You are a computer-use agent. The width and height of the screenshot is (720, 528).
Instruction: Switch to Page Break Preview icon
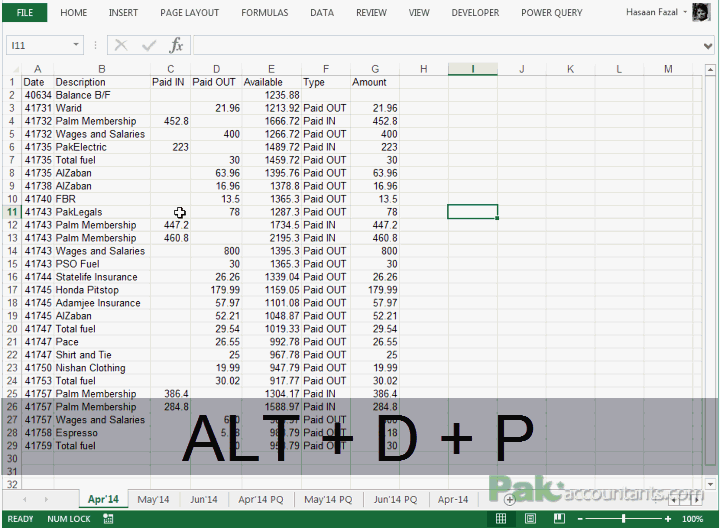(x=559, y=519)
